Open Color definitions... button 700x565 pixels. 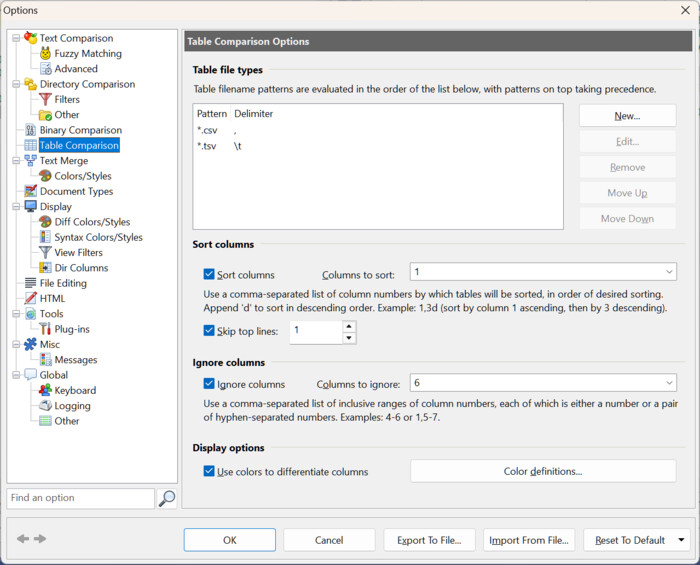click(x=543, y=471)
